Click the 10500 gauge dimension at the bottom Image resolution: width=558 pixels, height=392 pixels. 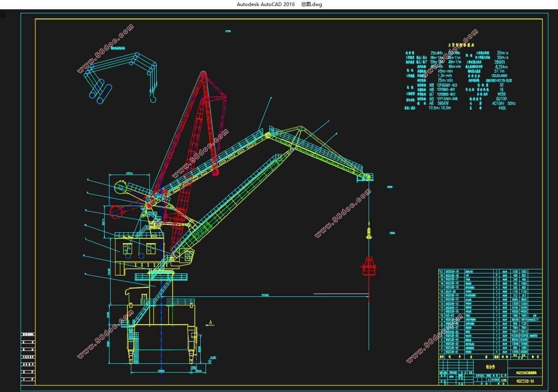(161, 371)
